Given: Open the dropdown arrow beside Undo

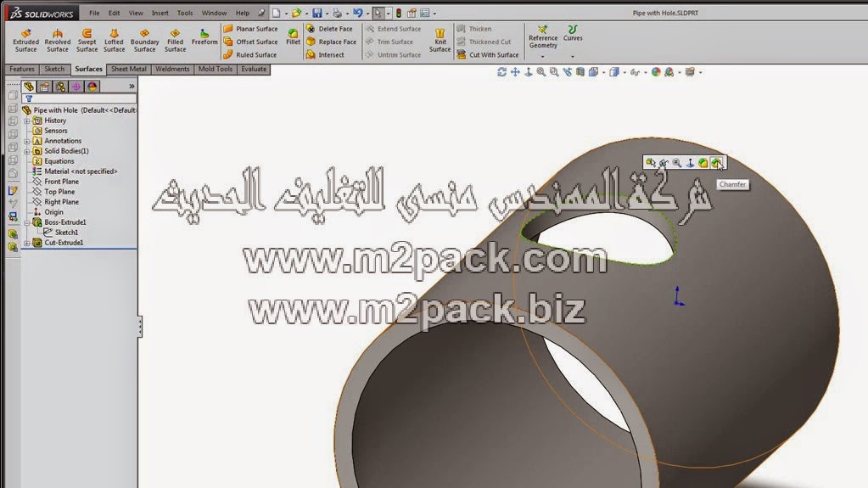Looking at the screenshot, I should click(367, 14).
